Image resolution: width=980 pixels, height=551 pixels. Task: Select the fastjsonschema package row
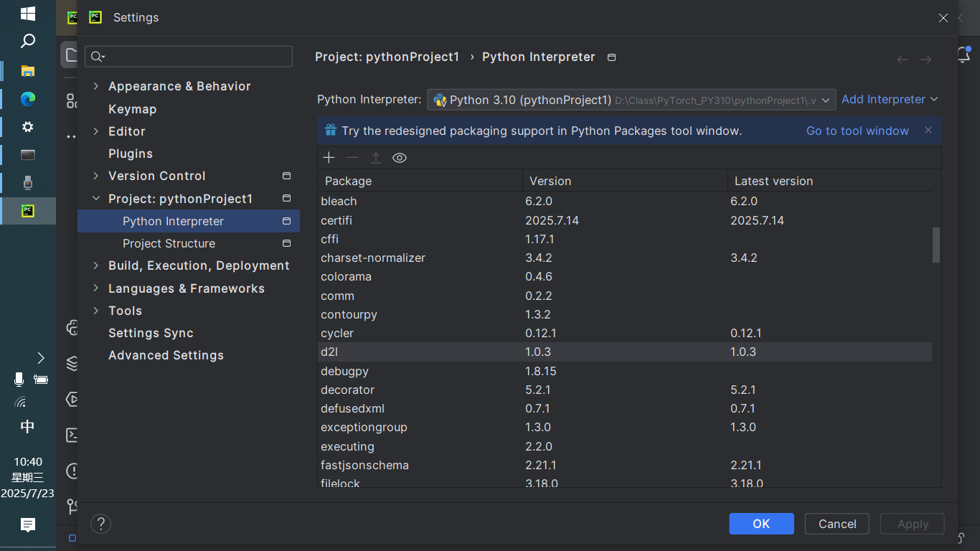point(625,465)
